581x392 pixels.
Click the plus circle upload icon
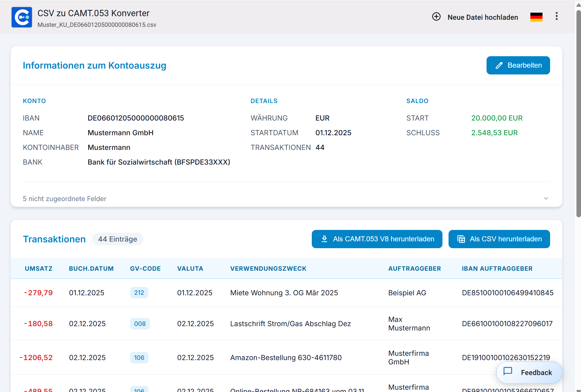[436, 17]
